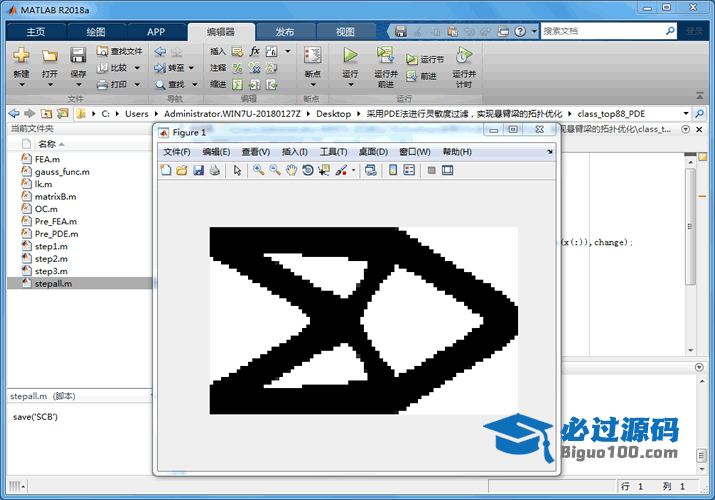Open Figure 1 文件(F) menu
Viewport: 715px width, 500px height.
coord(177,152)
